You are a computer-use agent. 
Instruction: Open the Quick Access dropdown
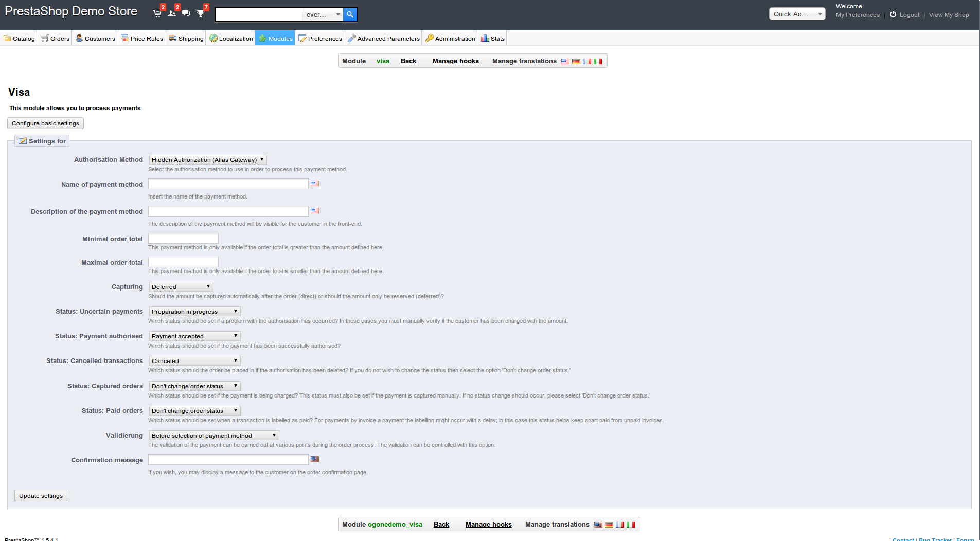[x=797, y=14]
